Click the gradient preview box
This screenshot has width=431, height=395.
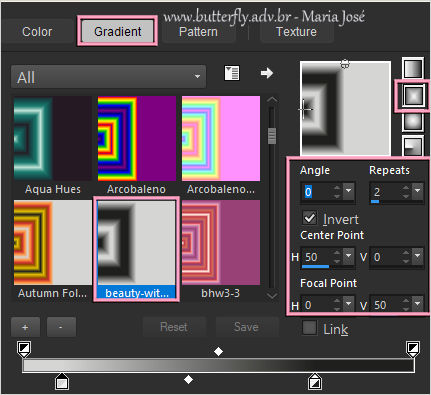pyautogui.click(x=346, y=108)
